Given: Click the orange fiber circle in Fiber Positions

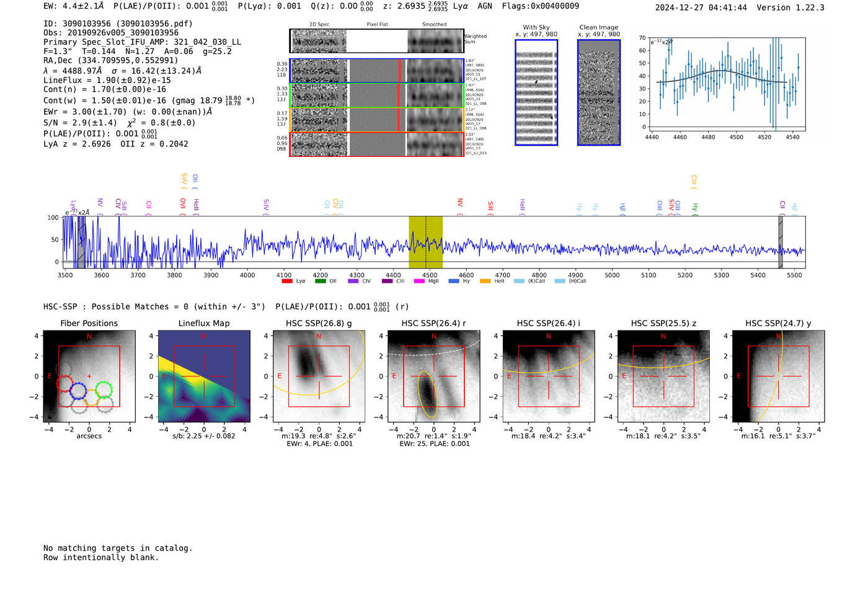Looking at the screenshot, I should (91, 398).
